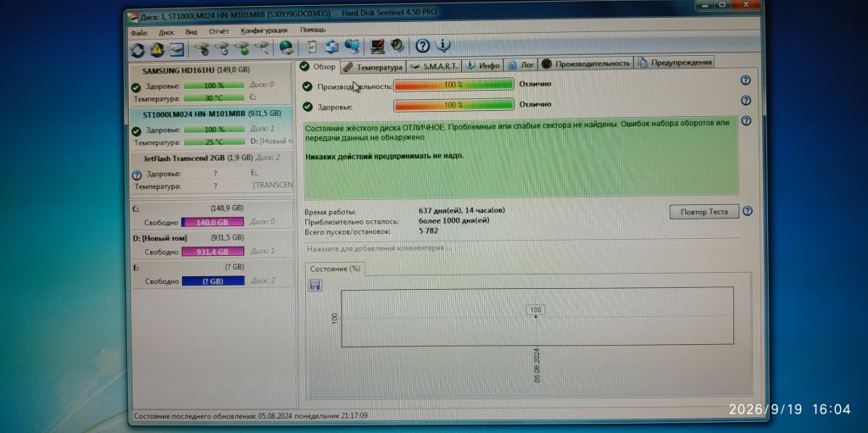This screenshot has height=433, width=868.
Task: Open the Состояние (%) chart tab
Action: (335, 269)
